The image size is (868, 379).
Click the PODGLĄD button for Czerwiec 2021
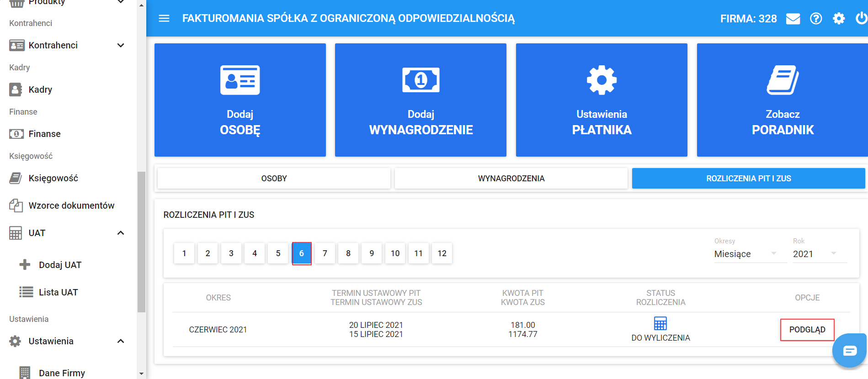[807, 330]
